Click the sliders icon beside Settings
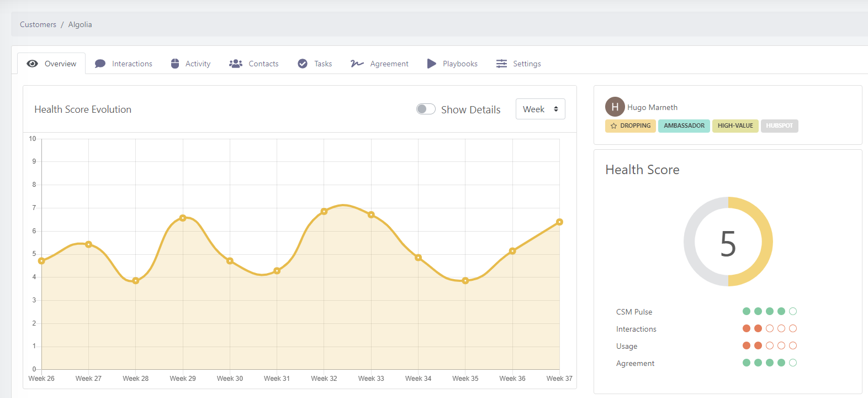This screenshot has height=398, width=868. (x=501, y=64)
